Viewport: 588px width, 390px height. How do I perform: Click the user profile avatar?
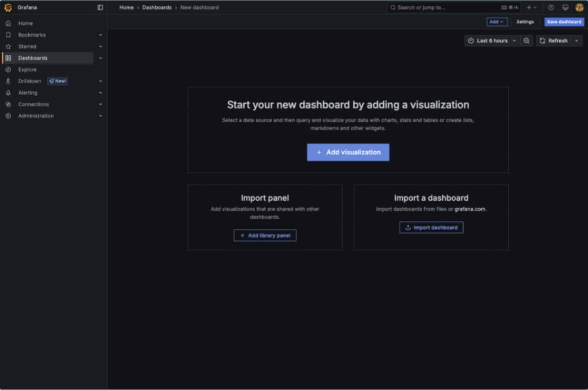579,7
